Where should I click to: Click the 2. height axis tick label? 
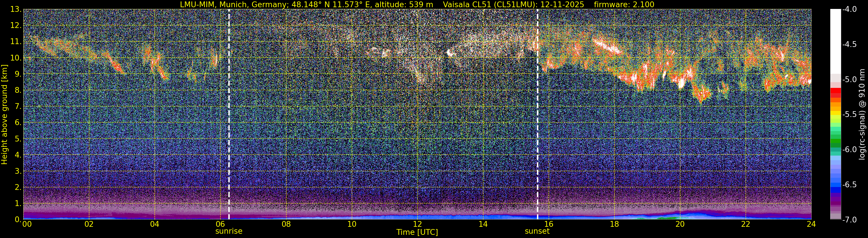(x=18, y=187)
